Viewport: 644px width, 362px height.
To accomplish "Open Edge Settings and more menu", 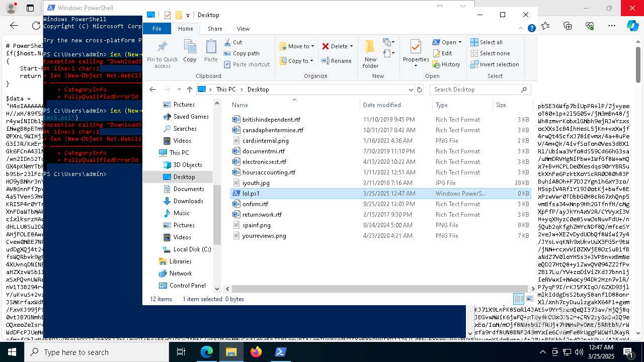I will 612,25.
